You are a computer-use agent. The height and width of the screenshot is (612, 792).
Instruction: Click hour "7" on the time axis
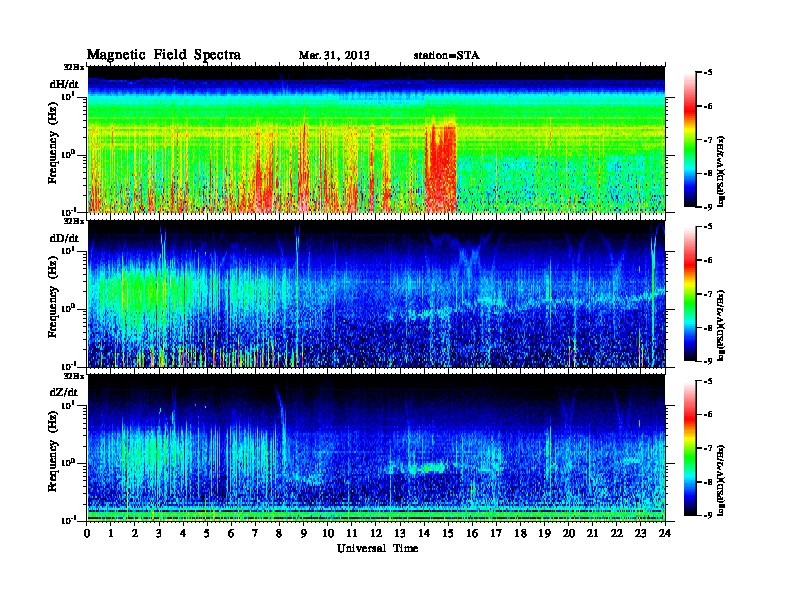(x=256, y=533)
